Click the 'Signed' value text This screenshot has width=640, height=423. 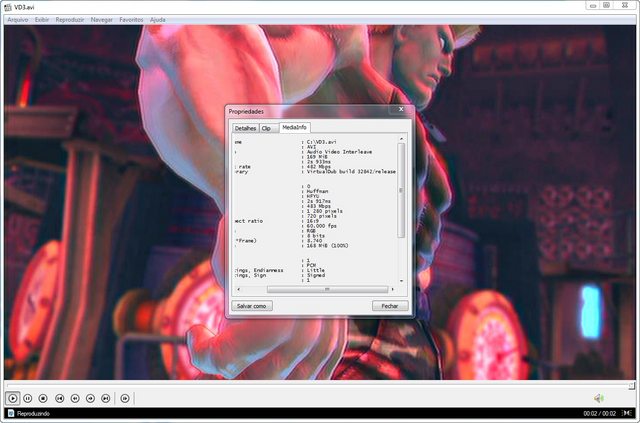coord(316,275)
